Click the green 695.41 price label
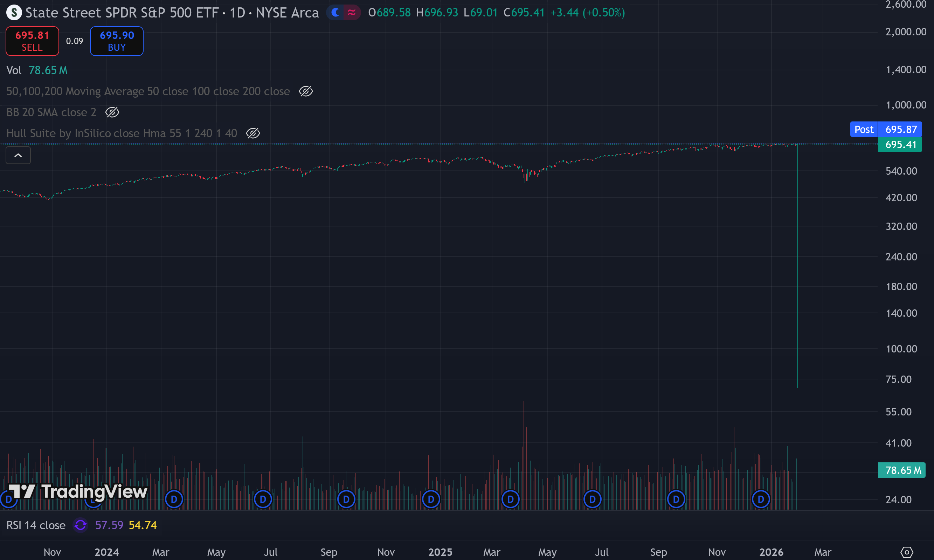934x560 pixels. [x=900, y=145]
